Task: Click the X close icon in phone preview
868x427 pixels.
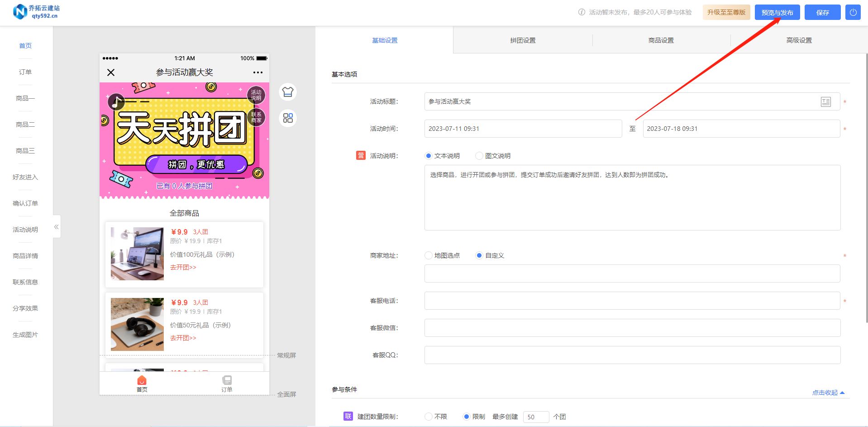Action: [111, 72]
